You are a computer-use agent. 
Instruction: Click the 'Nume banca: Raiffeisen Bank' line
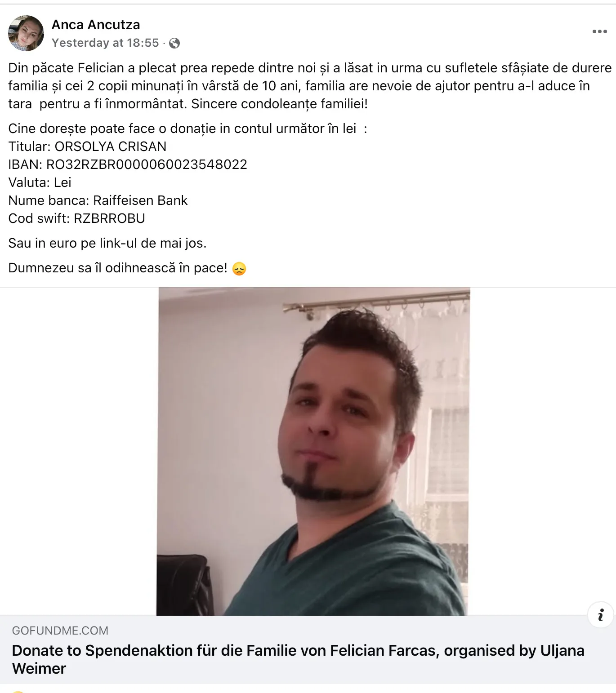coord(98,200)
